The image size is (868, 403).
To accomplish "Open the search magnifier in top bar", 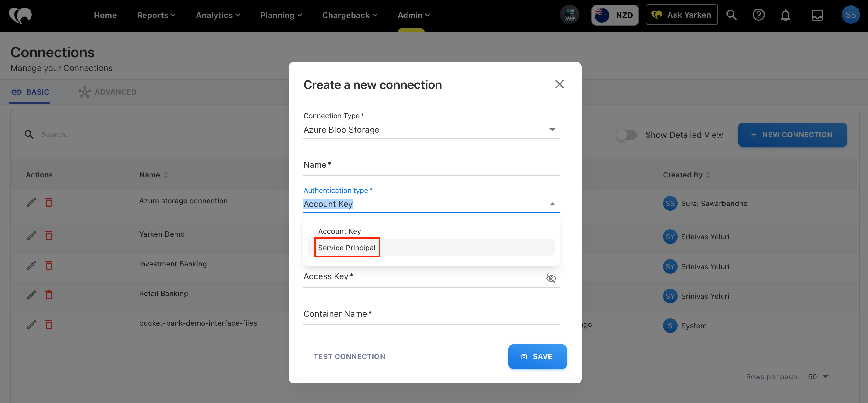I will tap(731, 15).
